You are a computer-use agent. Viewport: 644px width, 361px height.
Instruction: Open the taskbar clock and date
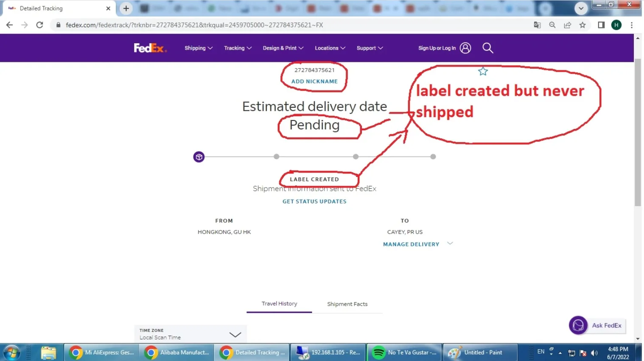(618, 353)
